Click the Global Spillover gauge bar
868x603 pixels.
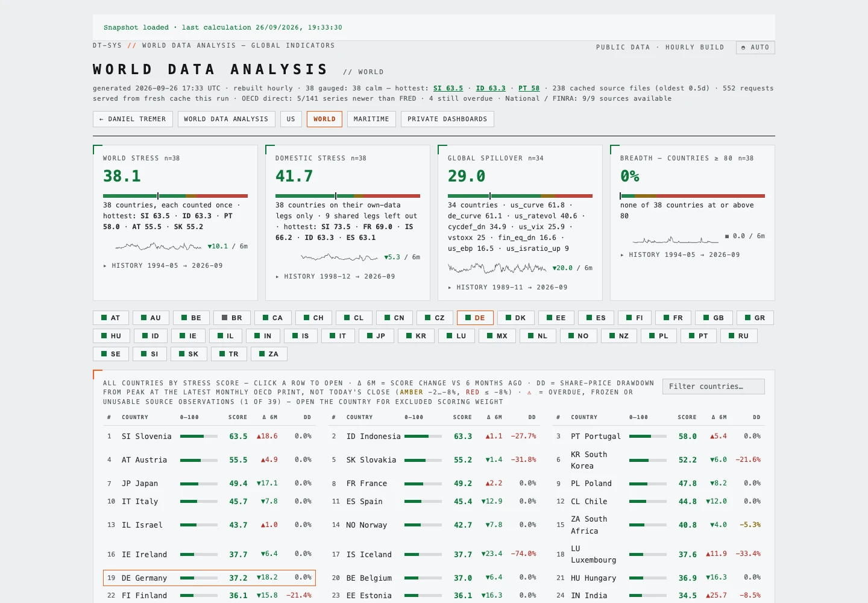coord(520,196)
